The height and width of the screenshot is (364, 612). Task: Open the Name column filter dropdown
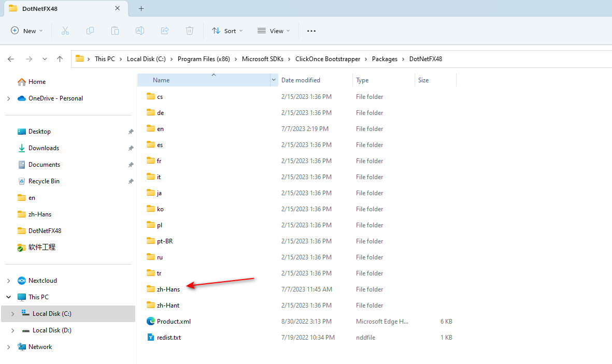273,80
